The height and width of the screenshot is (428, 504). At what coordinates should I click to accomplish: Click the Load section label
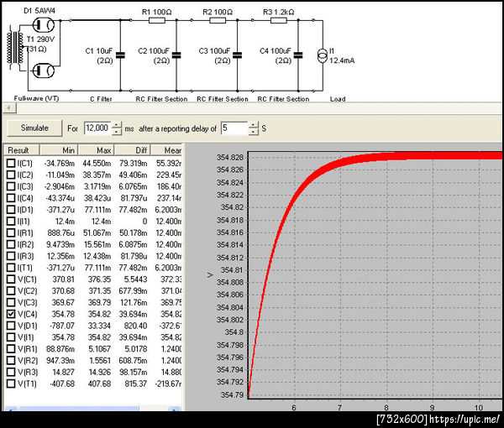tap(338, 99)
